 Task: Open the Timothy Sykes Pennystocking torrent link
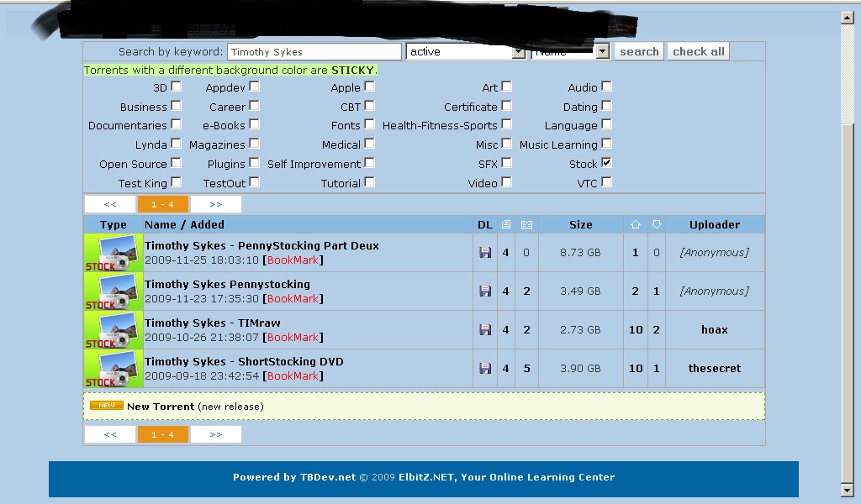point(227,284)
